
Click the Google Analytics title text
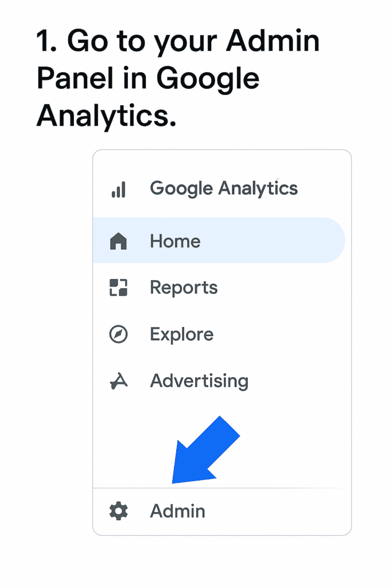[224, 188]
